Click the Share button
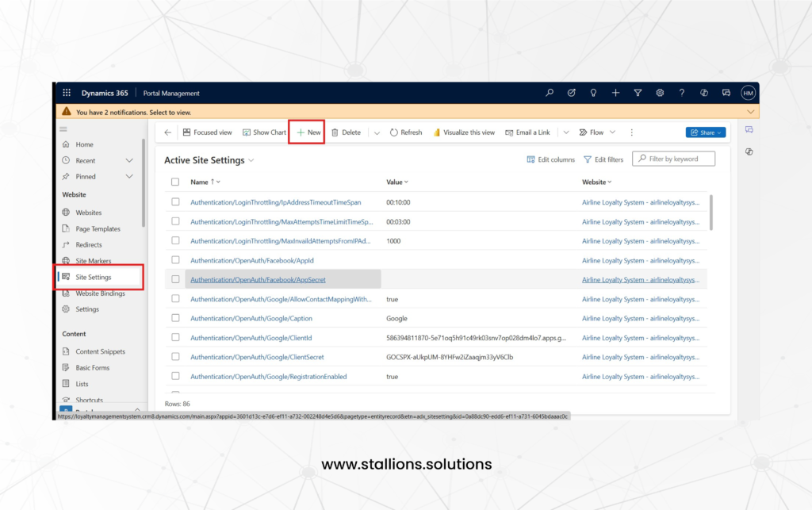The image size is (812, 510). pos(705,132)
